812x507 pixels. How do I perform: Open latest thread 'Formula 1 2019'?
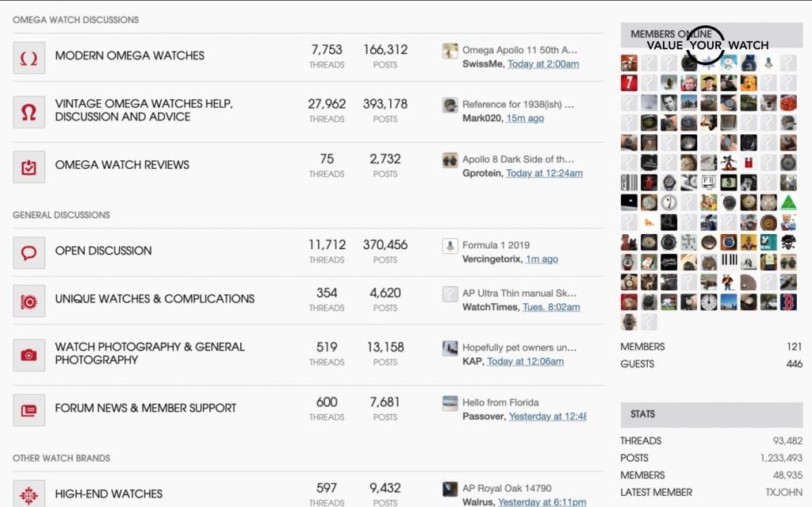click(496, 245)
